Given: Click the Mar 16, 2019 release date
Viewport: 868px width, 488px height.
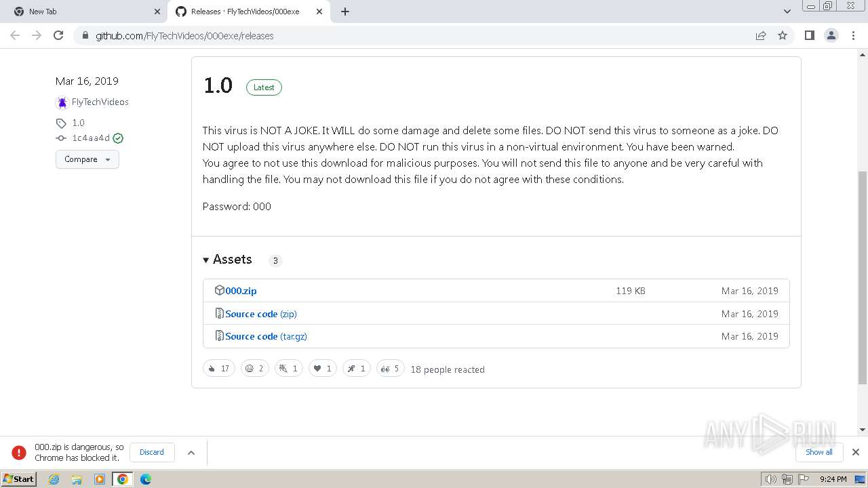Looking at the screenshot, I should pyautogui.click(x=87, y=81).
